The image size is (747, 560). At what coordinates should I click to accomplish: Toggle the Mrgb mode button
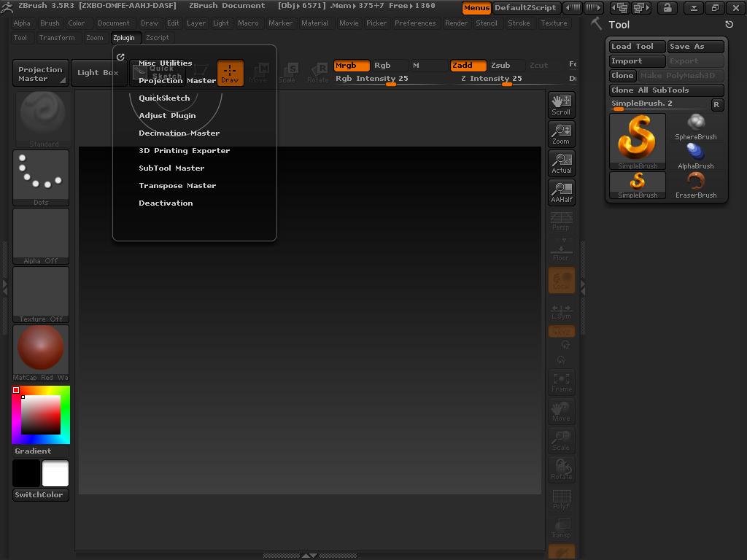tap(352, 65)
